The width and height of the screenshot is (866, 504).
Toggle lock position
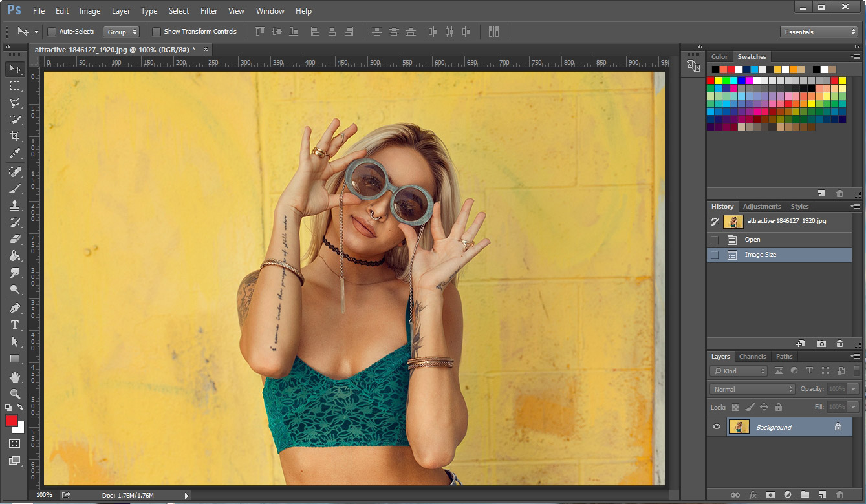(764, 407)
